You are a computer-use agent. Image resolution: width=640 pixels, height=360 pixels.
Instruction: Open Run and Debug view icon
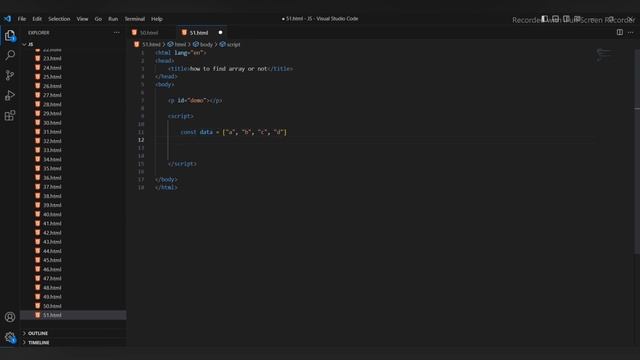pos(10,95)
